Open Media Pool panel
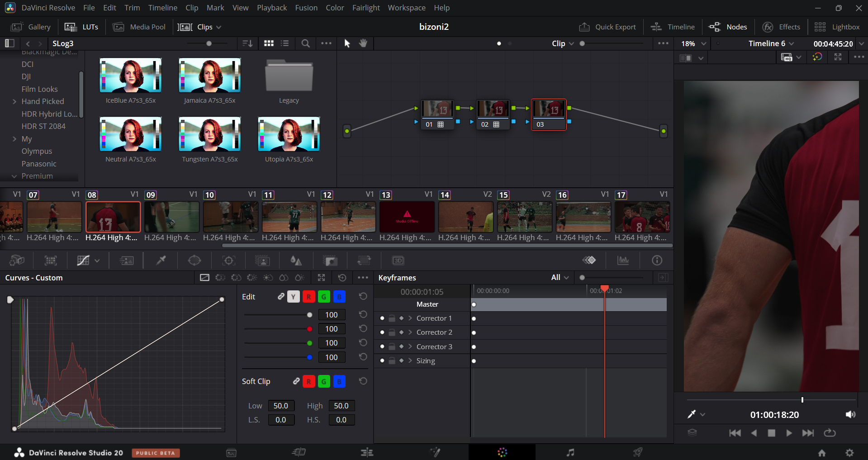 click(x=139, y=27)
